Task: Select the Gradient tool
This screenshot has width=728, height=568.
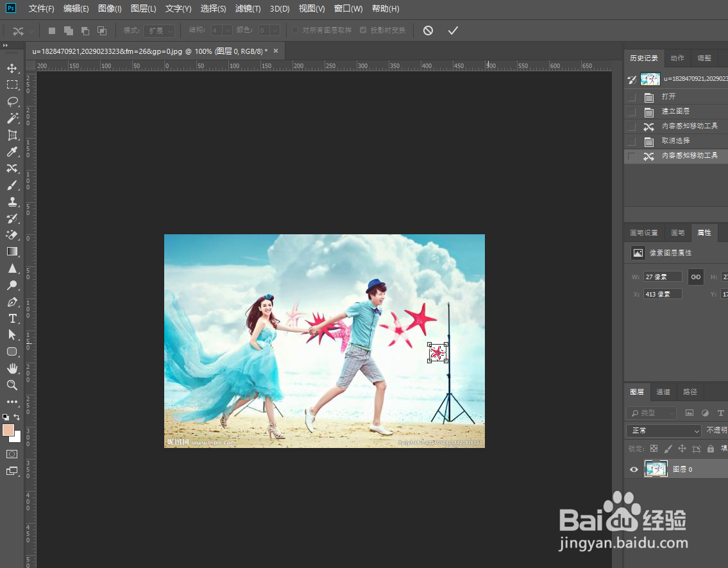Action: click(x=12, y=252)
